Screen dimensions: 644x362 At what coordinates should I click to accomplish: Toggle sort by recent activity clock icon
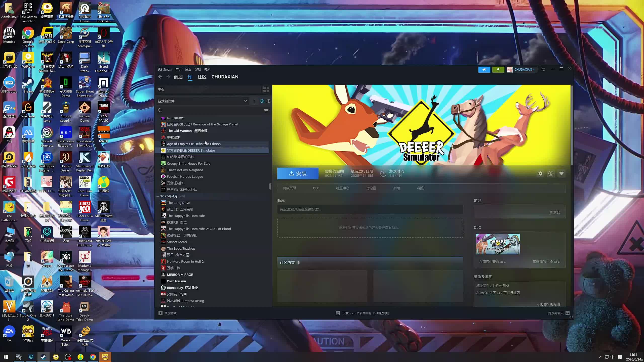[x=262, y=101]
